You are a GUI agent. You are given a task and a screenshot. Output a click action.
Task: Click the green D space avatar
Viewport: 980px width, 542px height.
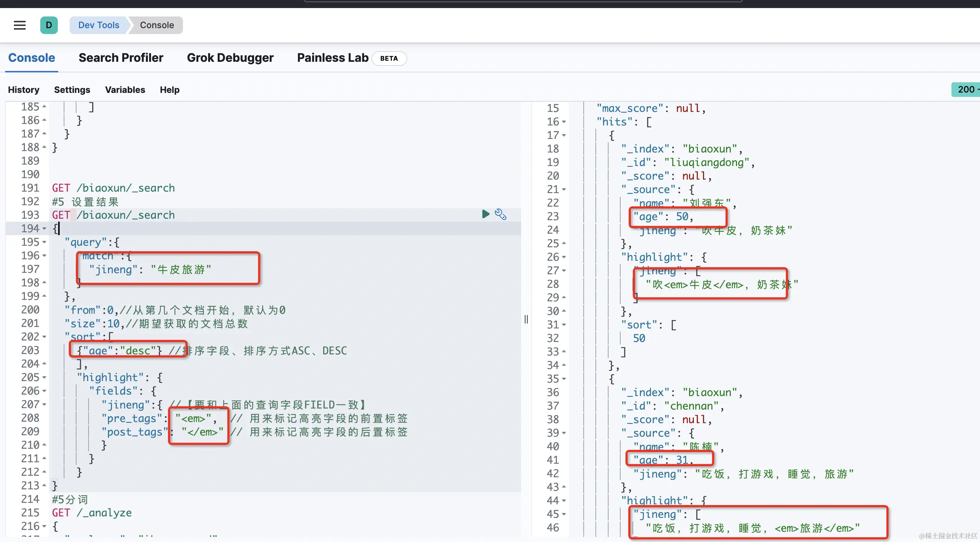click(49, 25)
